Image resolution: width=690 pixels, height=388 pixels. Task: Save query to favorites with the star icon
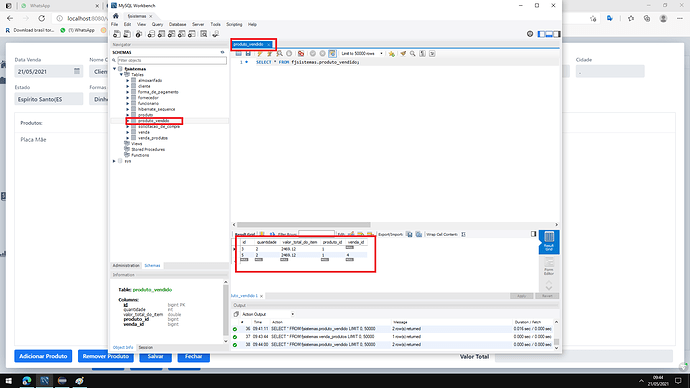[392, 54]
